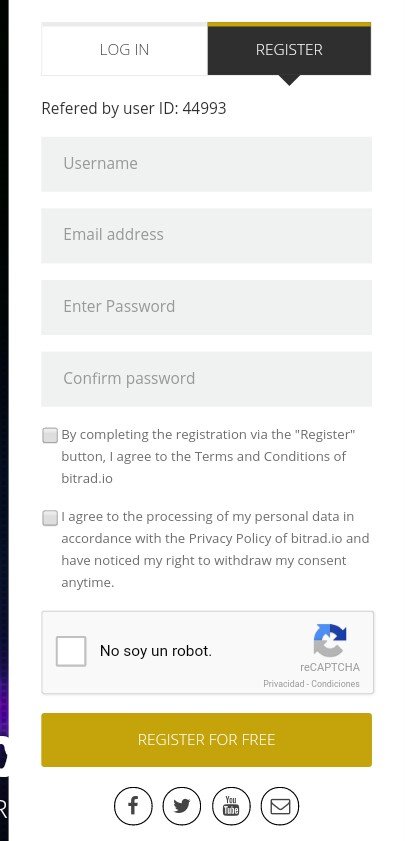
Task: Open the reCAPTCHA Condiciones link
Action: 335,684
